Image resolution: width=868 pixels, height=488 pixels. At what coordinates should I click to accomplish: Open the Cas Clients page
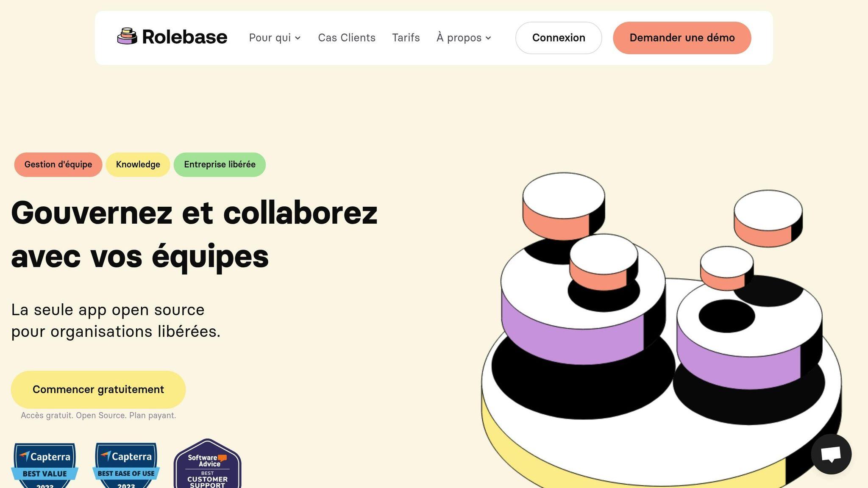pos(347,38)
